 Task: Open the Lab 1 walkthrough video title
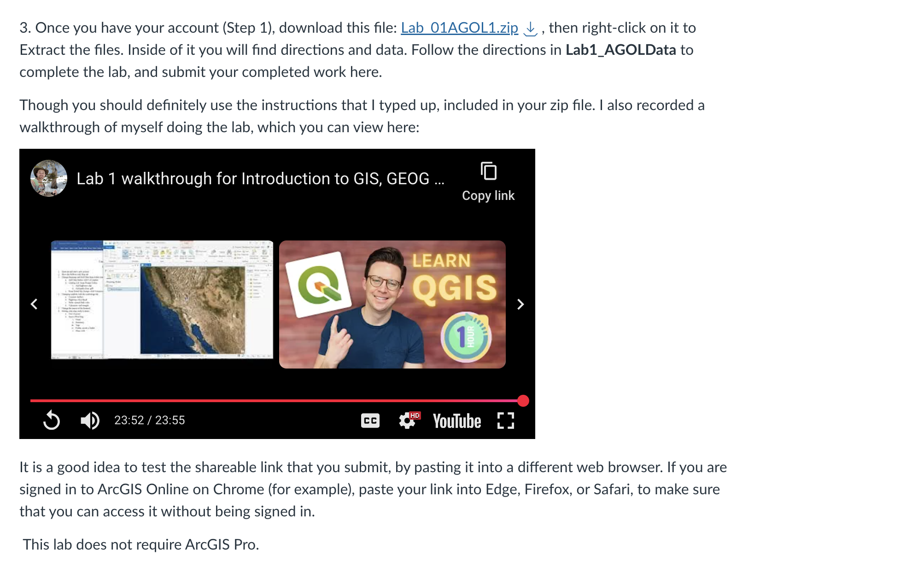coord(260,178)
